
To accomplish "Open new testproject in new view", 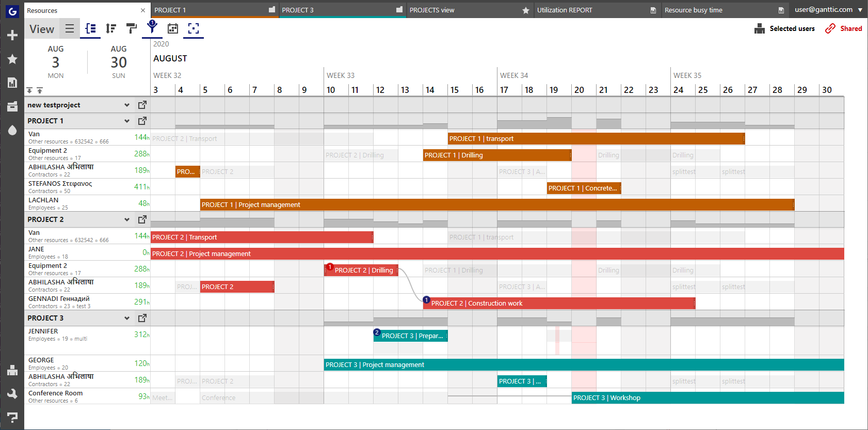I will point(142,105).
